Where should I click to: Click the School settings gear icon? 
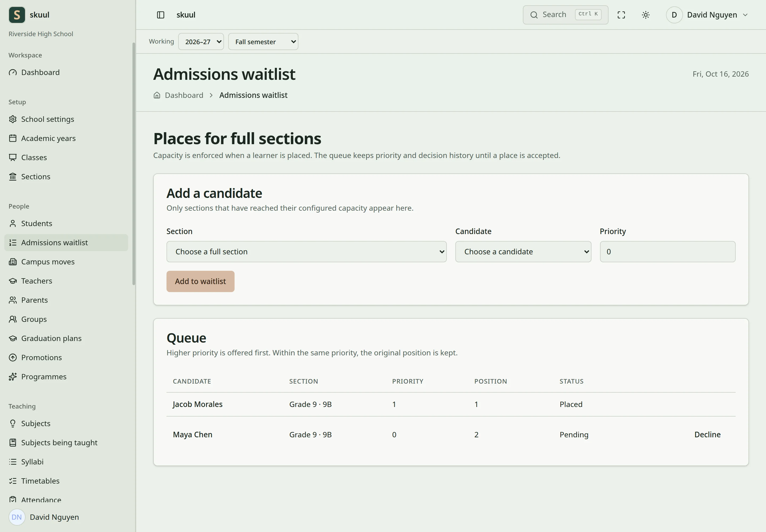pos(13,119)
